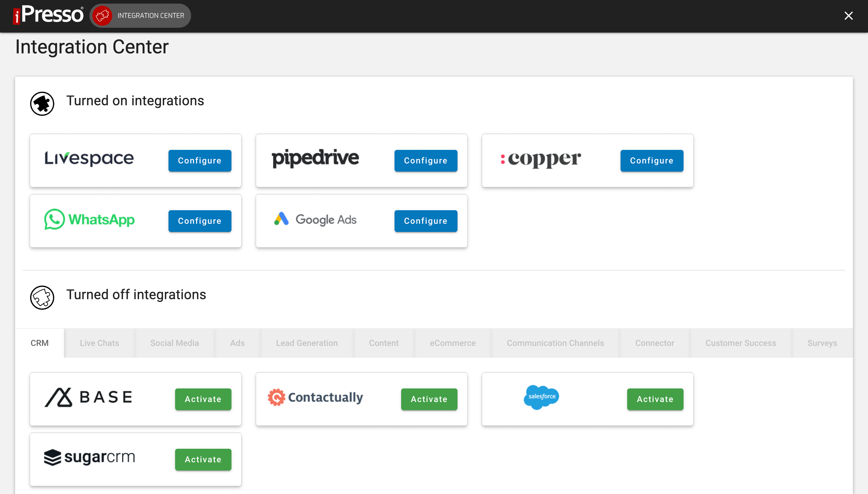This screenshot has height=494, width=868.
Task: Activate the Salesforce integration
Action: click(655, 399)
